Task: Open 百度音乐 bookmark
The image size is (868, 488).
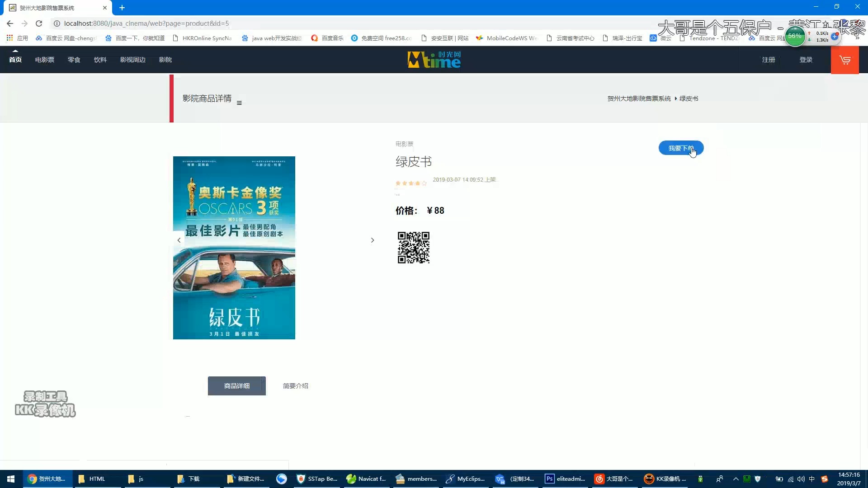Action: (x=327, y=38)
